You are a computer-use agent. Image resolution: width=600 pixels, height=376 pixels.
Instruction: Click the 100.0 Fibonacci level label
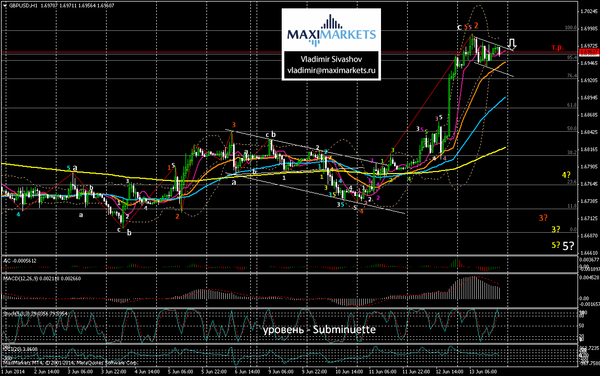571,28
